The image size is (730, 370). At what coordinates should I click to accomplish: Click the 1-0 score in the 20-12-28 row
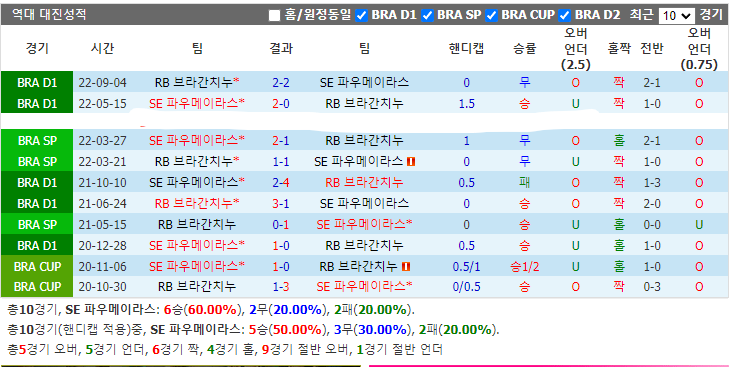coord(281,246)
